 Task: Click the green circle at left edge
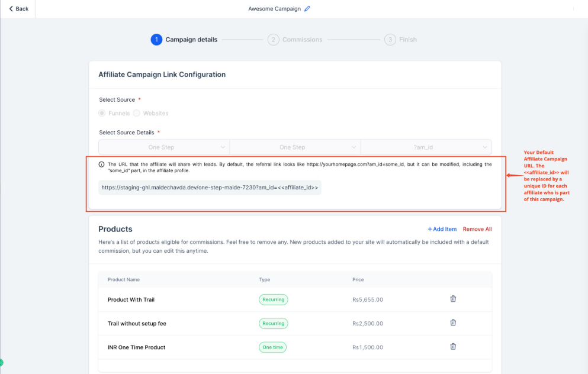tap(1, 362)
